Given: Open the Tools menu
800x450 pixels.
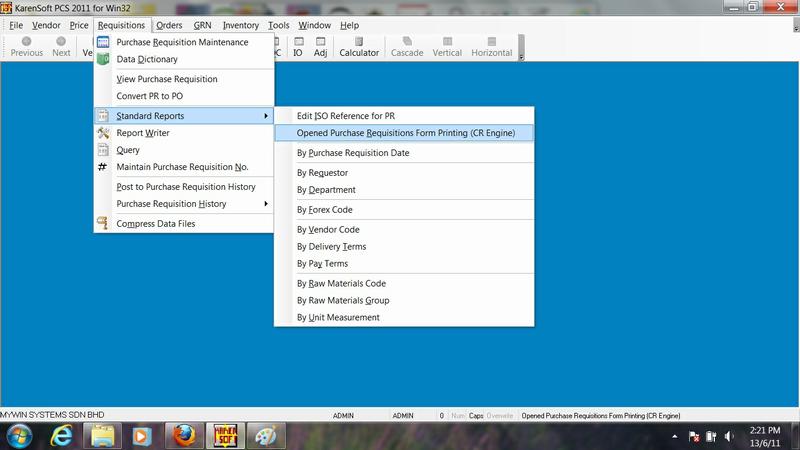Looking at the screenshot, I should (279, 25).
